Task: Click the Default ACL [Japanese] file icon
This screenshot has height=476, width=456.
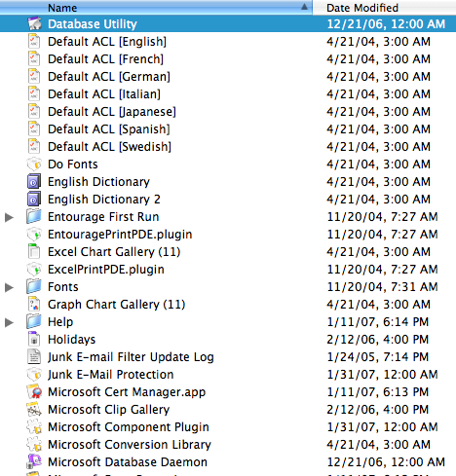Action: click(34, 112)
